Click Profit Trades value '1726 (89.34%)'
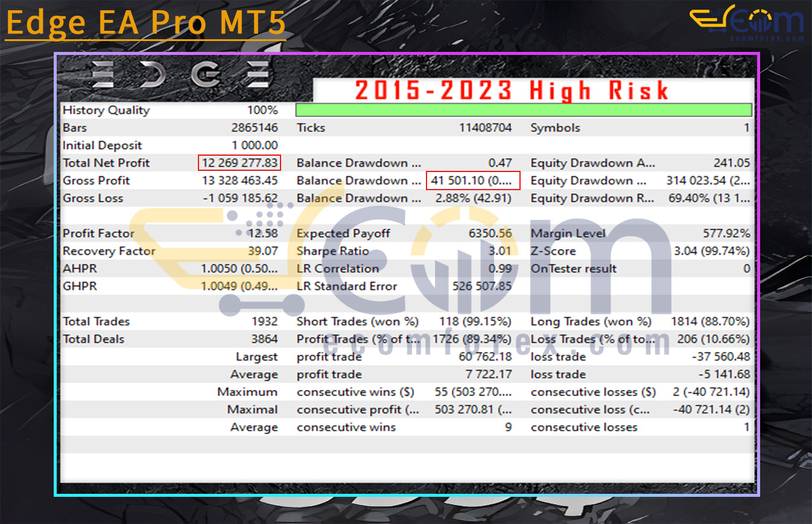812x524 pixels. [472, 339]
